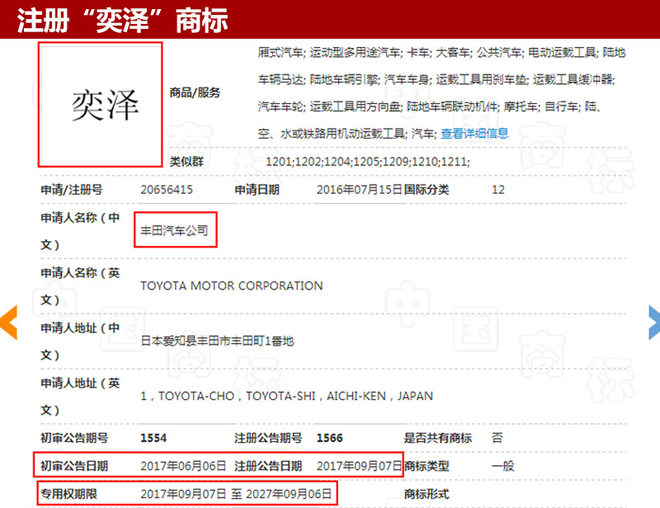
Task: Click the 申请/注册号 label
Action: (x=72, y=189)
